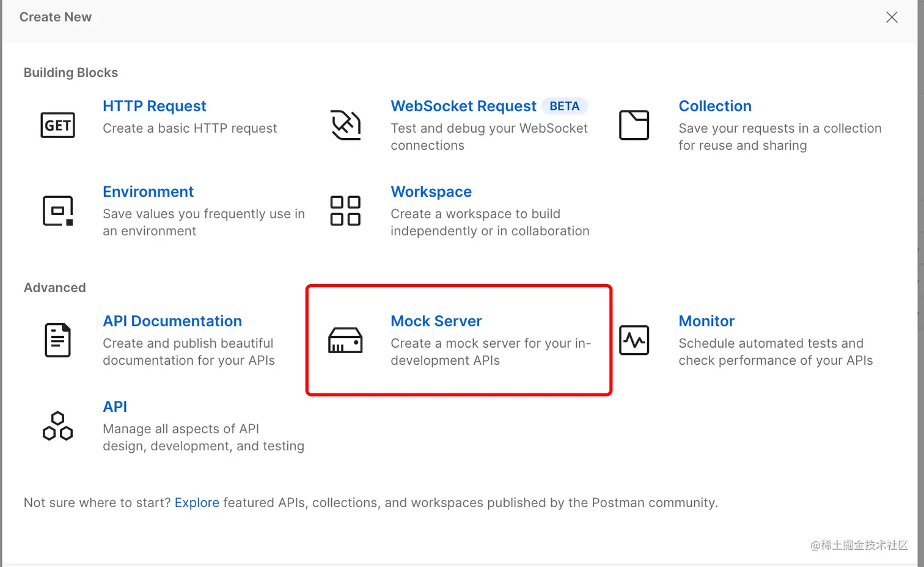The width and height of the screenshot is (924, 567).
Task: Open the HTTP Request link
Action: 155,106
